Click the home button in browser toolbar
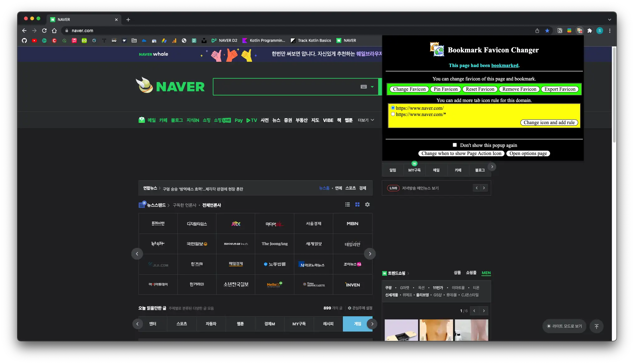Screen dimensions: 634x364 coord(54,31)
